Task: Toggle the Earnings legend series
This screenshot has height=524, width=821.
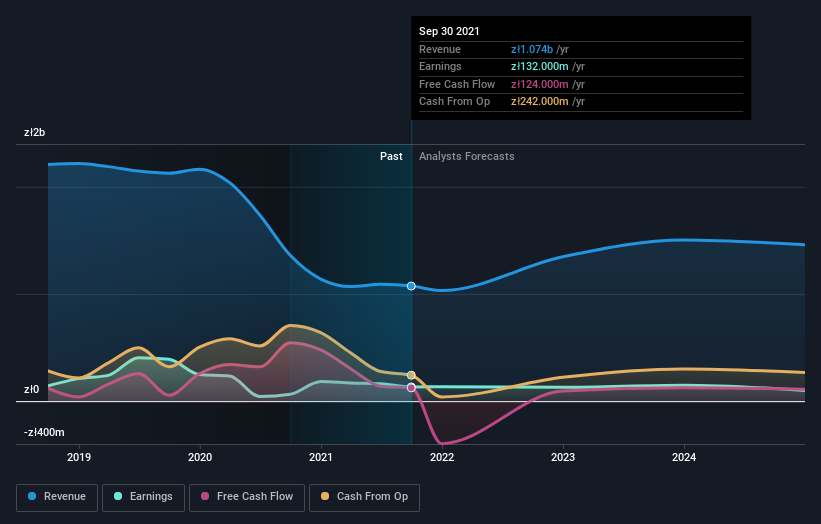Action: 143,497
